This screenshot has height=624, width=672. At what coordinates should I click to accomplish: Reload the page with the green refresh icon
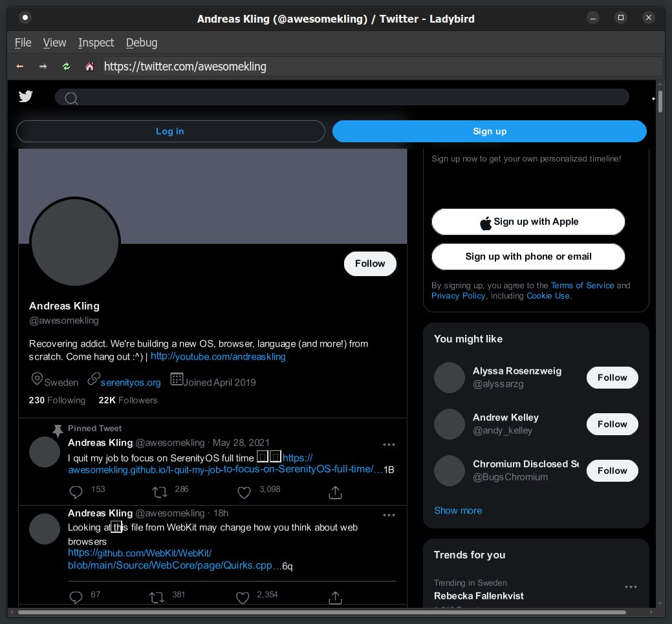(x=66, y=67)
